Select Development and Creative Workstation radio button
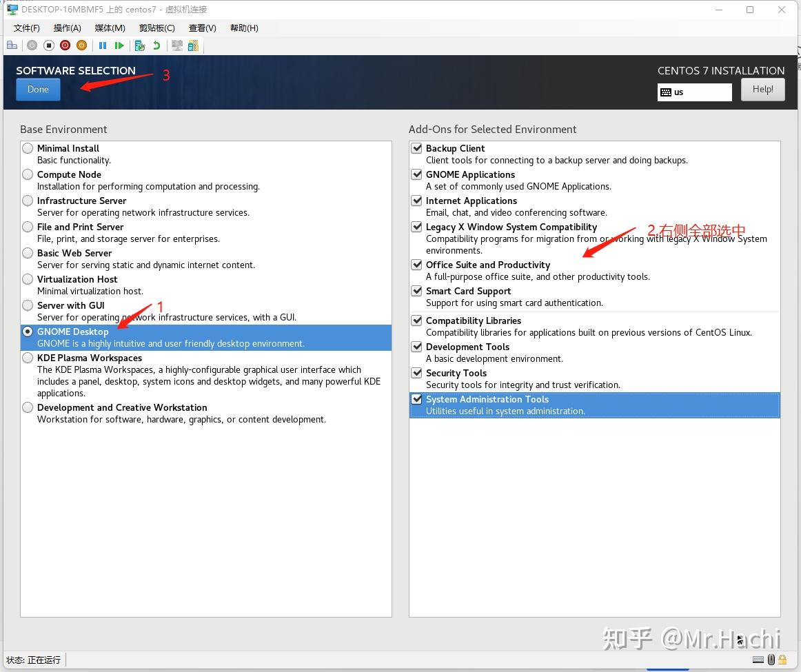The height and width of the screenshot is (672, 801). tap(28, 407)
